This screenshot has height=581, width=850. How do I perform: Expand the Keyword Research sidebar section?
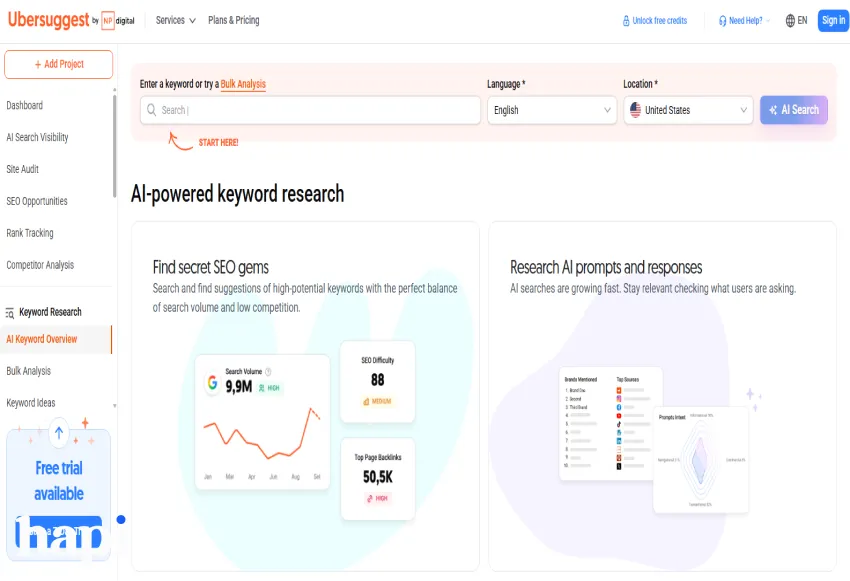(50, 312)
